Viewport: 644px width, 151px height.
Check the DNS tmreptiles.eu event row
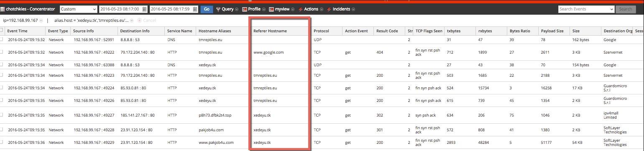pyautogui.click(x=2, y=39)
